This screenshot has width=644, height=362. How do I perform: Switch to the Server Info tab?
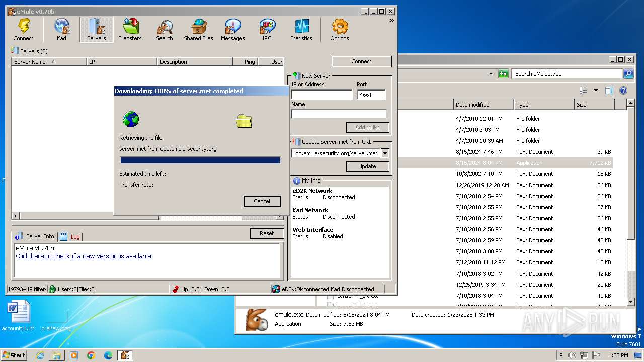[35, 236]
